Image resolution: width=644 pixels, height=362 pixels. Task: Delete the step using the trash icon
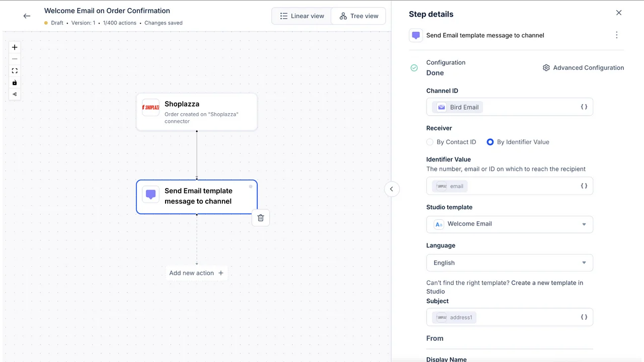pos(260,218)
